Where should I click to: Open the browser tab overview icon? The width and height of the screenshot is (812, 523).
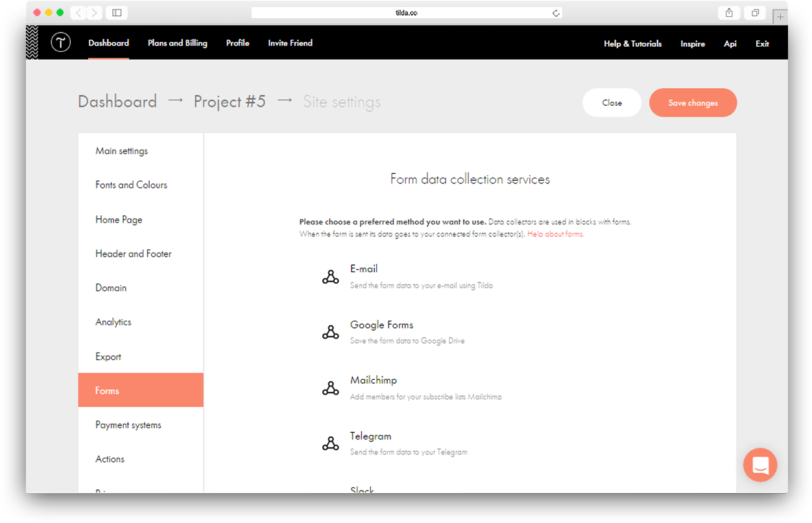[754, 12]
